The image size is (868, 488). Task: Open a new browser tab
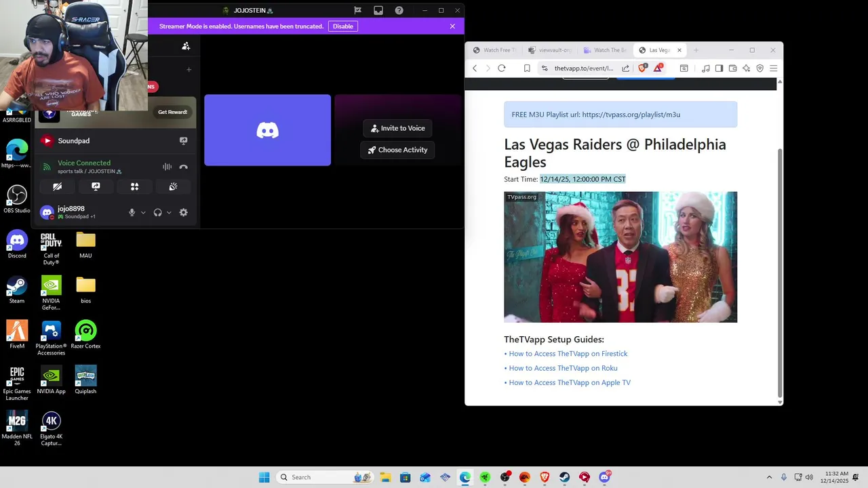696,50
